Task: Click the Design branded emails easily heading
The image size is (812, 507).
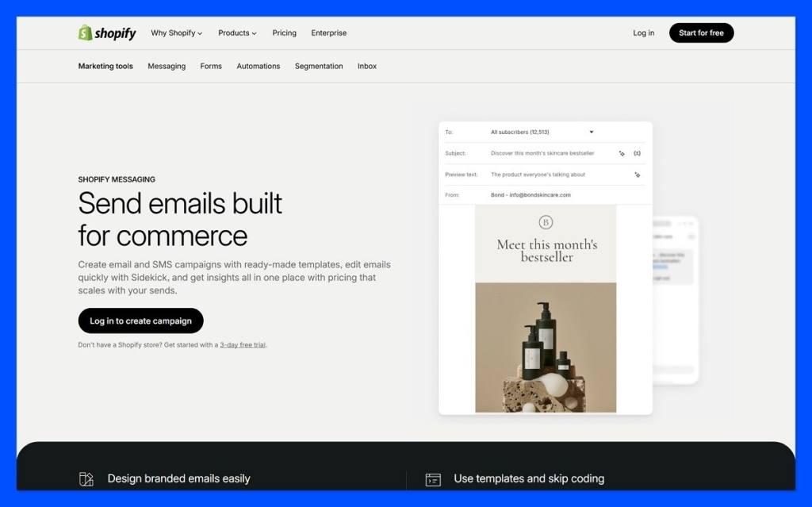Action: [178, 478]
